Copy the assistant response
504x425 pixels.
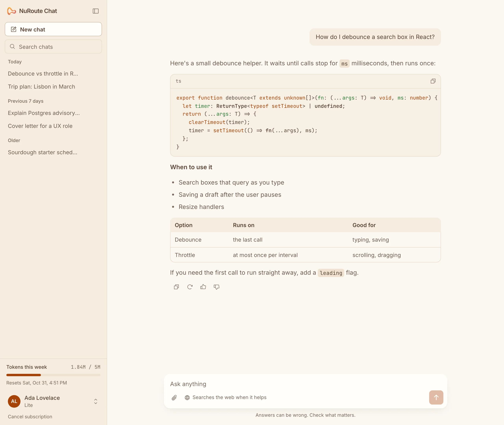(x=176, y=287)
